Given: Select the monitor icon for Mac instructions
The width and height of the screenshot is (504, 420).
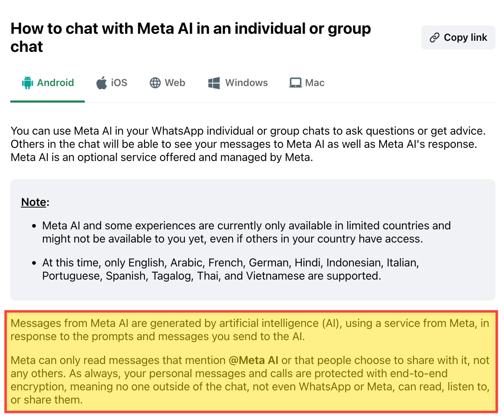Looking at the screenshot, I should click(x=295, y=82).
